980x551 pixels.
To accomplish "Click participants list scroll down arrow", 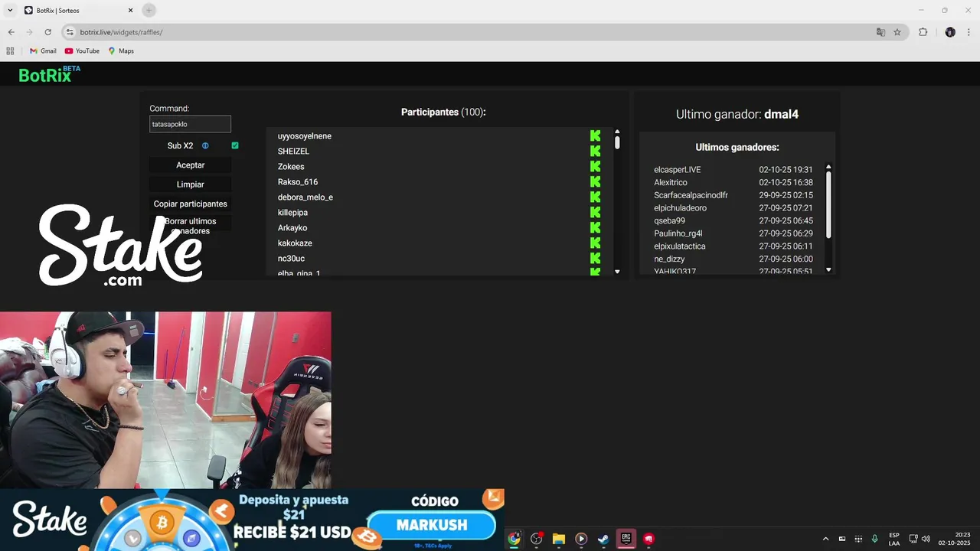I will point(617,272).
